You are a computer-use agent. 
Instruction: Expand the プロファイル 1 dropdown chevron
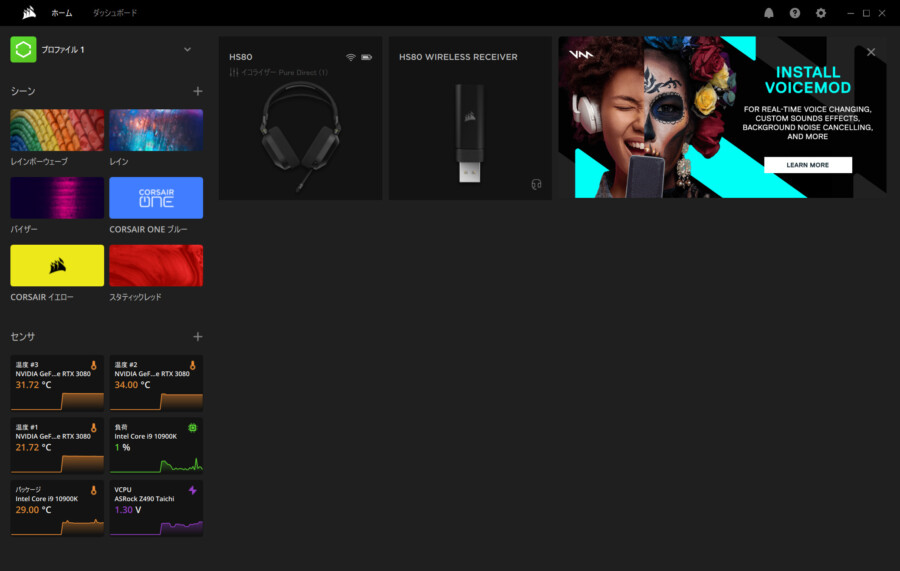(187, 49)
